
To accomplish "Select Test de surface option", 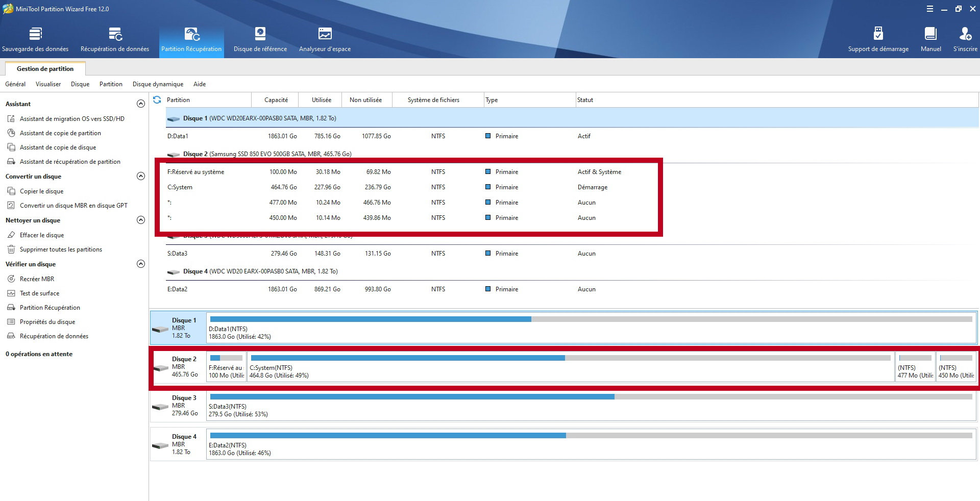I will [x=39, y=293].
